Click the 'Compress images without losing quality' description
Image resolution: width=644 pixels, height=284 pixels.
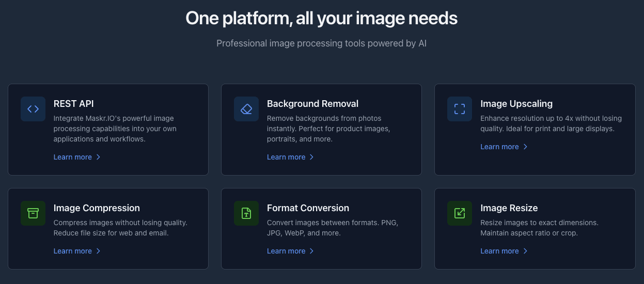tap(120, 228)
